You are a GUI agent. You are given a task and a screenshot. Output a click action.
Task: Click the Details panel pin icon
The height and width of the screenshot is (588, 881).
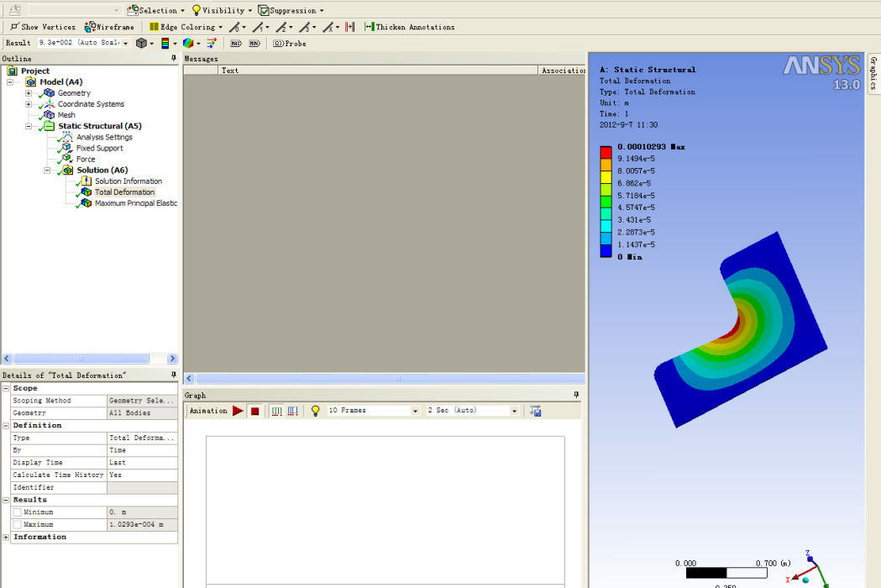[174, 375]
